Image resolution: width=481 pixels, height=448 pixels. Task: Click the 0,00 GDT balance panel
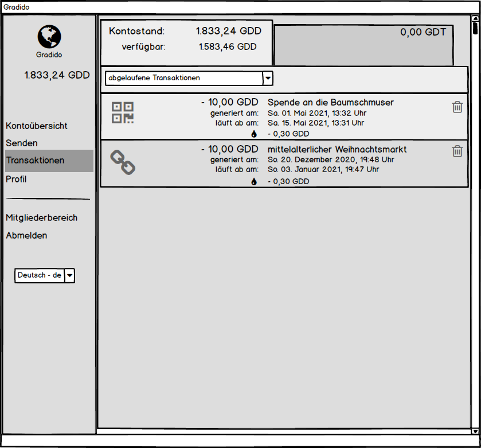(363, 45)
